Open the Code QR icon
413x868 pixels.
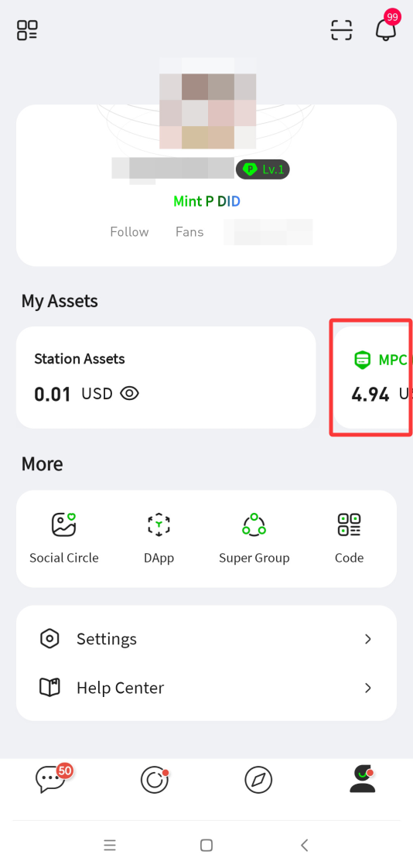point(349,525)
